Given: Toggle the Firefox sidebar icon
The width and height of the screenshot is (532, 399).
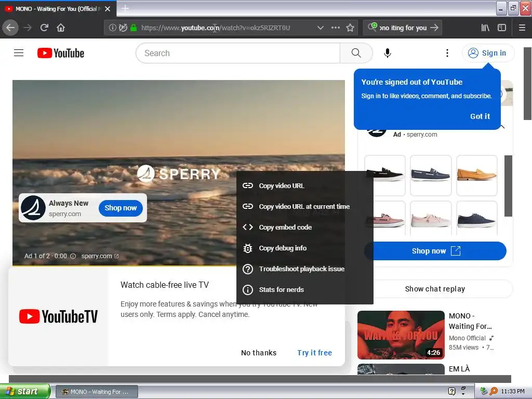Looking at the screenshot, I should [502, 28].
